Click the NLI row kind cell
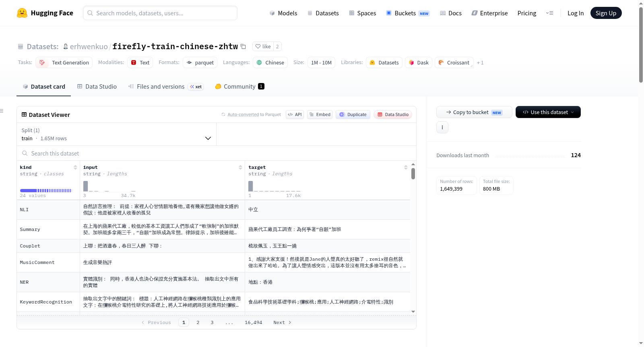This screenshot has width=644, height=347. point(48,210)
